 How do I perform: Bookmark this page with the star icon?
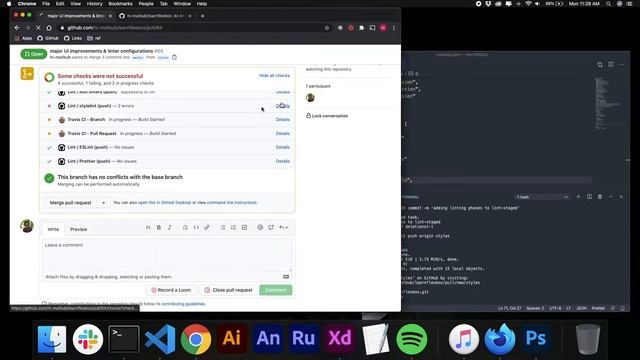(x=327, y=28)
